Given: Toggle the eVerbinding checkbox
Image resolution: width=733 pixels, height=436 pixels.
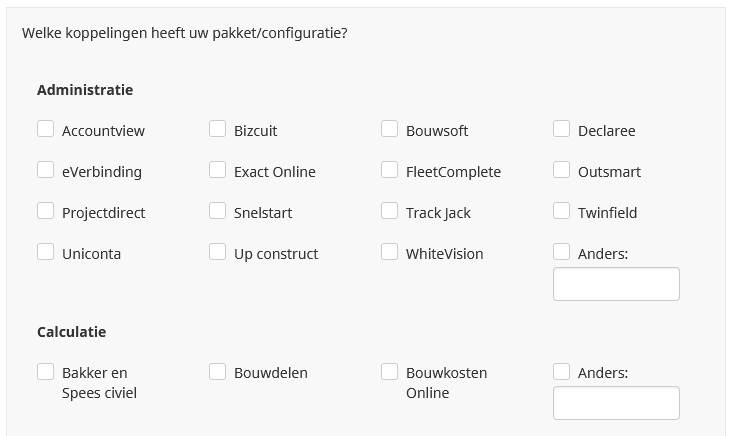Looking at the screenshot, I should pyautogui.click(x=45, y=170).
